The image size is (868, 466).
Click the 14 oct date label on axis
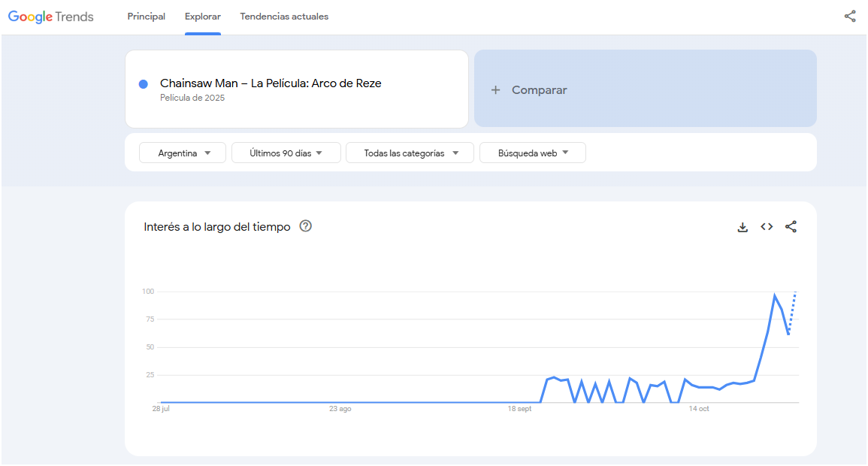[699, 409]
